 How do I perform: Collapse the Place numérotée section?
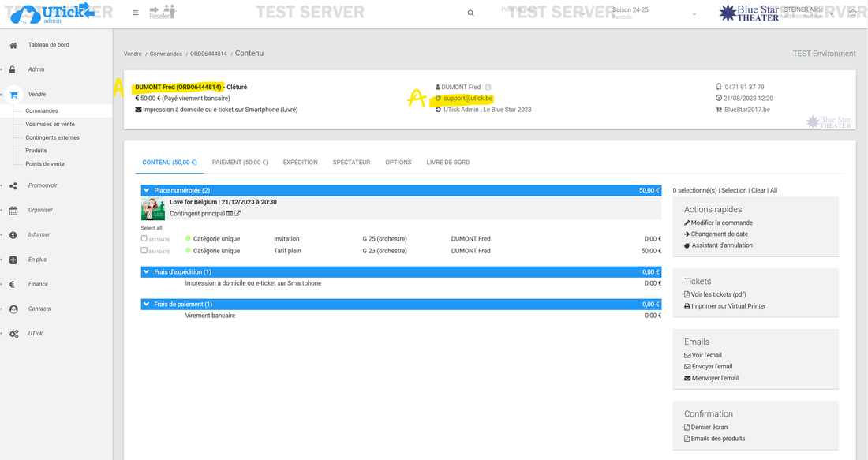coord(147,190)
